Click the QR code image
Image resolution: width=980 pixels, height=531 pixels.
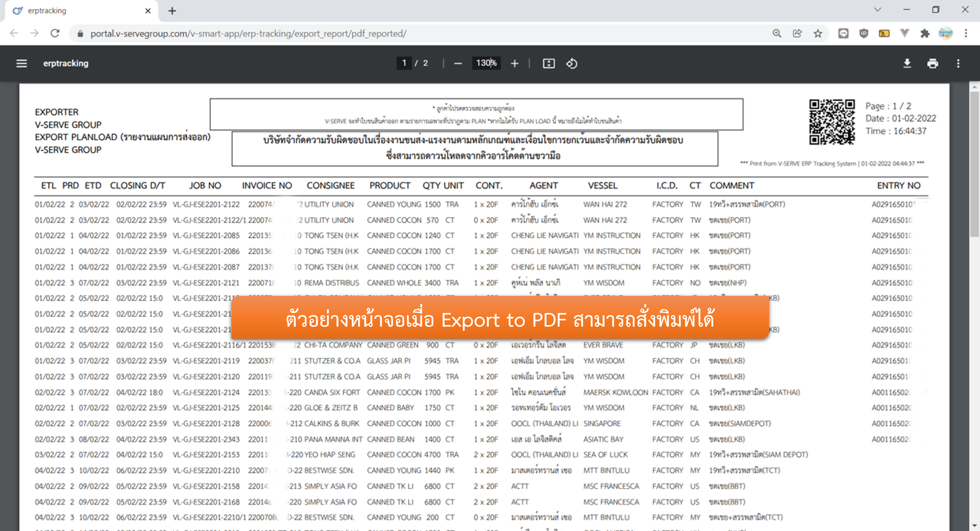pos(832,122)
